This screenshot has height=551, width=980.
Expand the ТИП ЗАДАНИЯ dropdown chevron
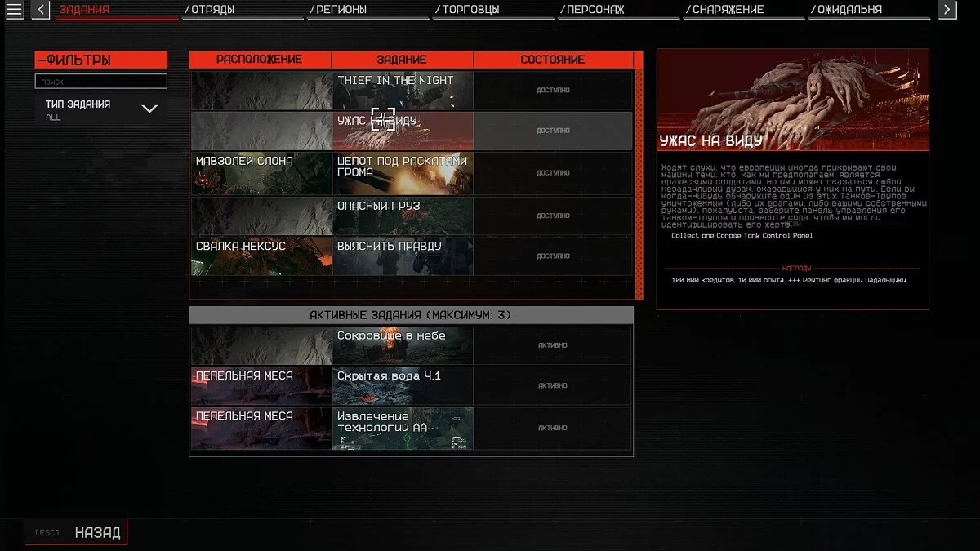(x=149, y=109)
